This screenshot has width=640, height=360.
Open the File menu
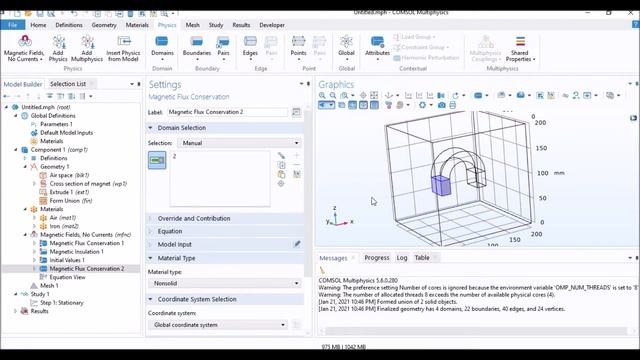pyautogui.click(x=13, y=25)
